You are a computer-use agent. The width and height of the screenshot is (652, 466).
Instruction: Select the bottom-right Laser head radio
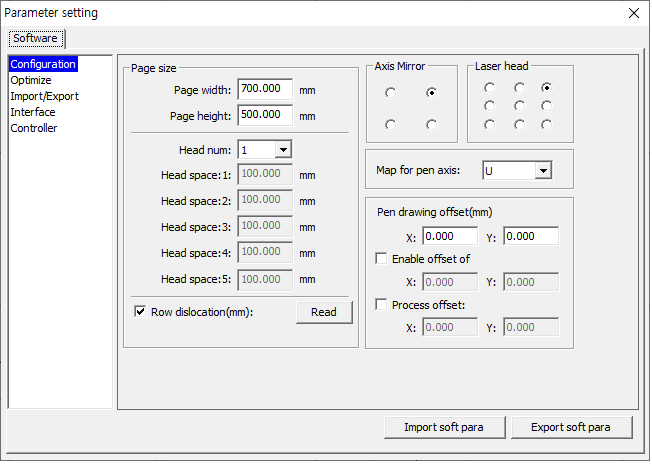pyautogui.click(x=546, y=125)
